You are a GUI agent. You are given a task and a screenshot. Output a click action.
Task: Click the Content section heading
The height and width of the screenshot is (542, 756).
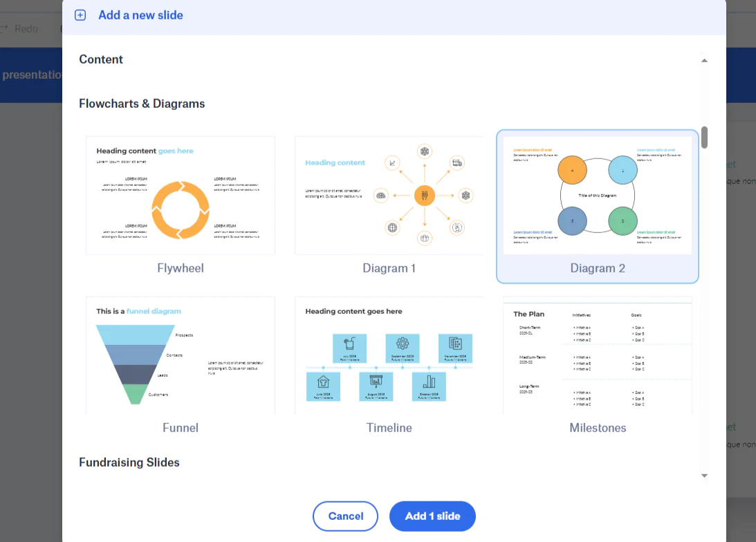101,59
